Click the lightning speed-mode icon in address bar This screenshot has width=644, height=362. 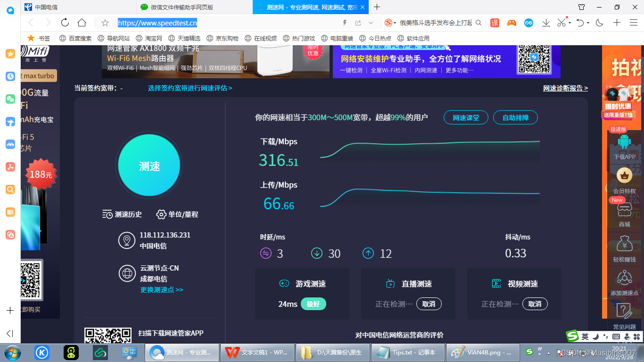(x=345, y=23)
